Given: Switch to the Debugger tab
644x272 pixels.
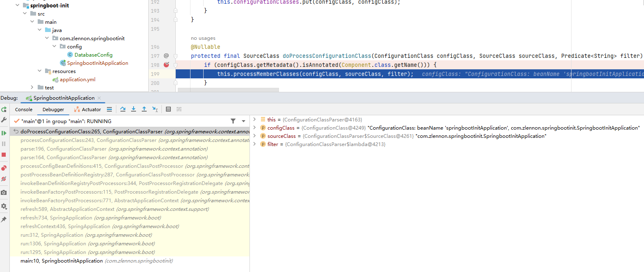Looking at the screenshot, I should 53,110.
